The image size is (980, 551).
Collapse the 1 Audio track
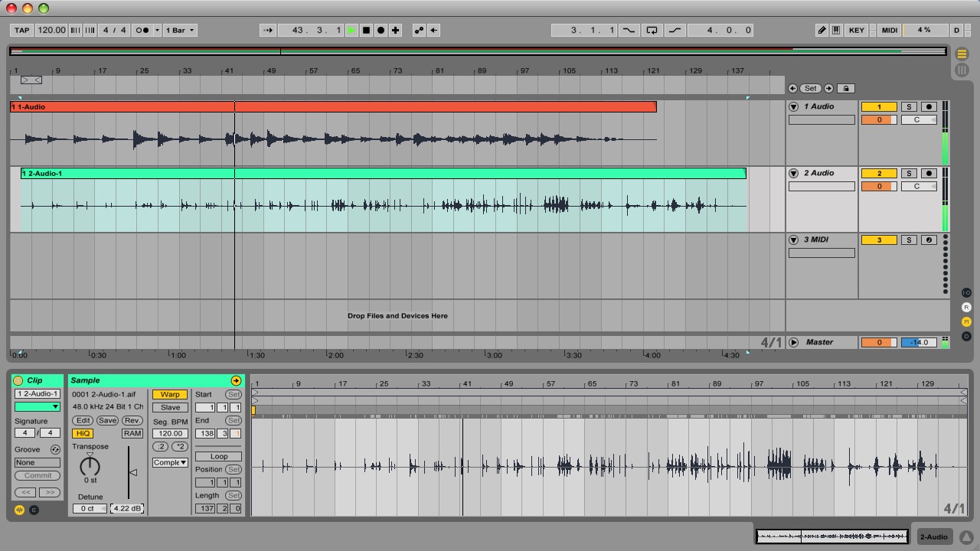click(x=794, y=107)
